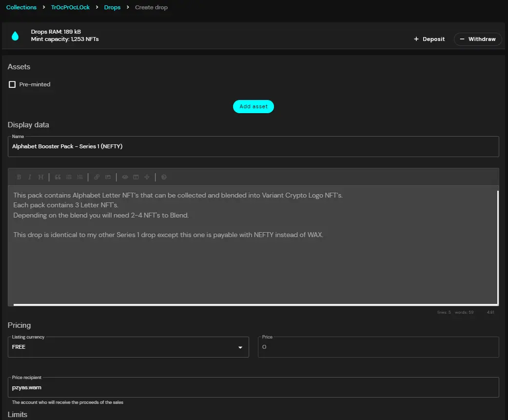Open the markdown guide help icon
The width and height of the screenshot is (508, 420).
point(164,177)
